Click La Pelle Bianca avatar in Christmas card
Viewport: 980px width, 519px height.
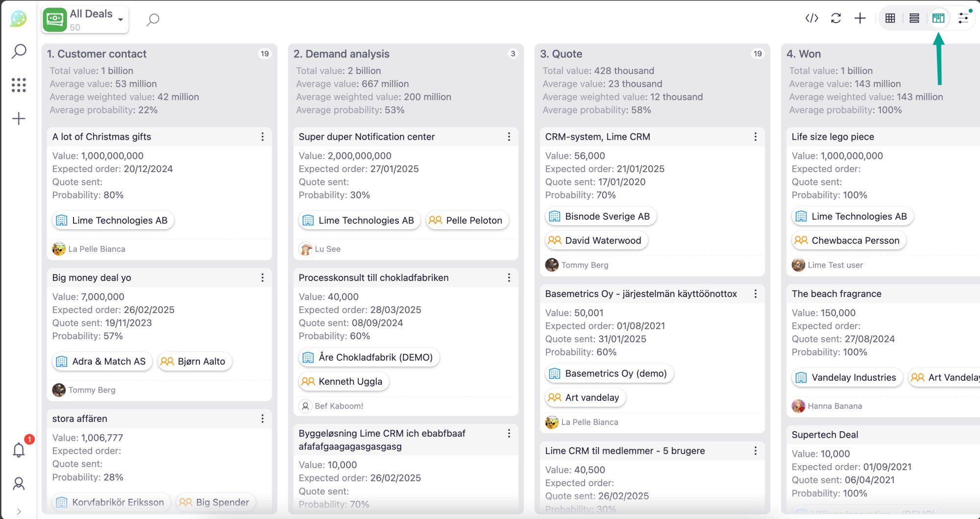pyautogui.click(x=59, y=249)
